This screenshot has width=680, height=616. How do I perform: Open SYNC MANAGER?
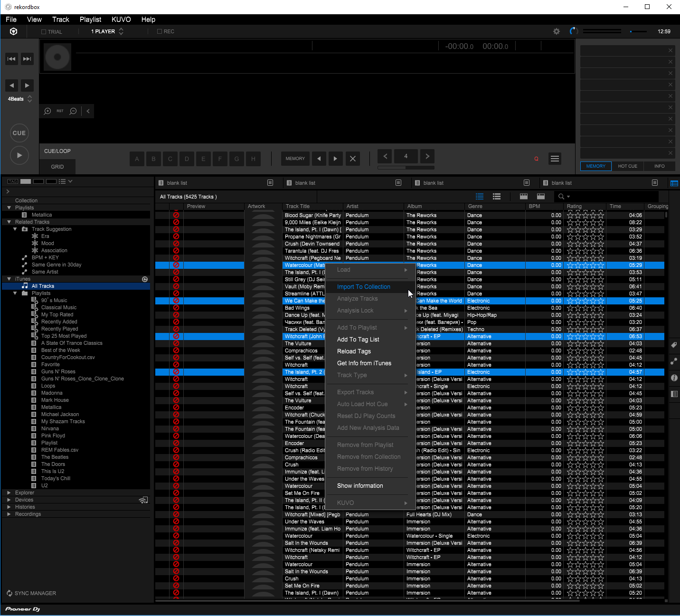coord(31,593)
